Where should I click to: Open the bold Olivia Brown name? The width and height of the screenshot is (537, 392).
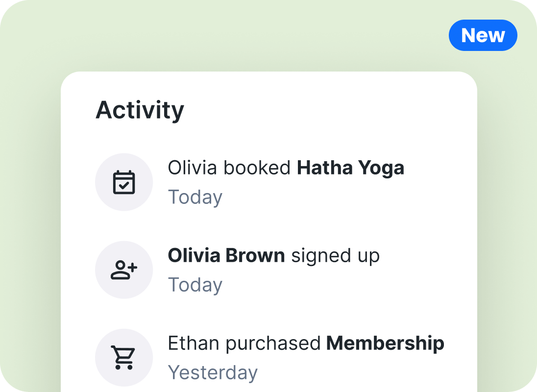pyautogui.click(x=226, y=255)
